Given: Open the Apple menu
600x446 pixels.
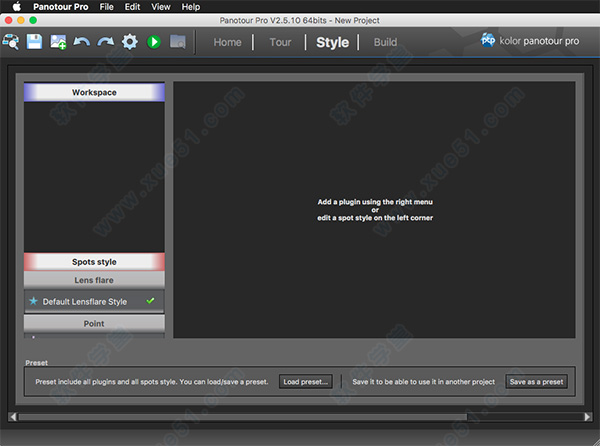Looking at the screenshot, I should pyautogui.click(x=16, y=7).
